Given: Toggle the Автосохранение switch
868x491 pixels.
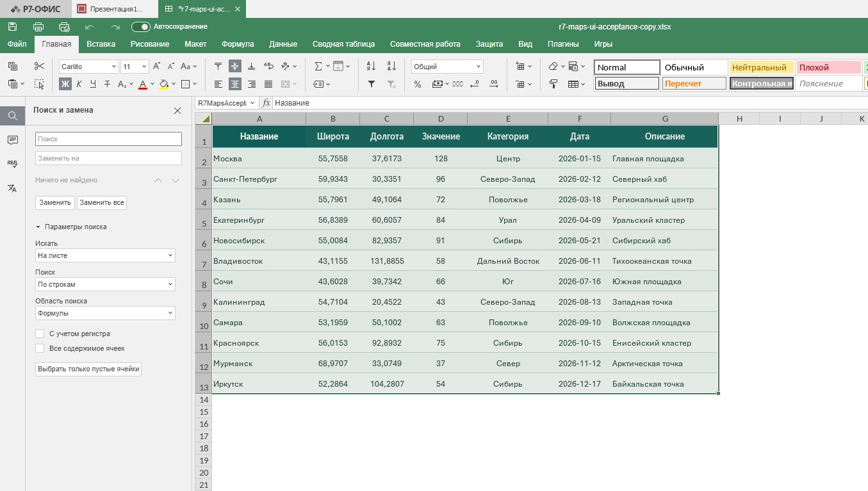Looking at the screenshot, I should [140, 27].
